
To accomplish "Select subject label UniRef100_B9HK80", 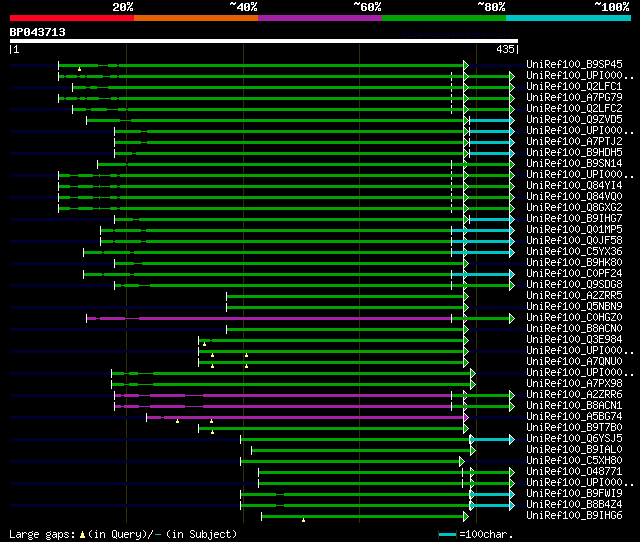I will [574, 263].
